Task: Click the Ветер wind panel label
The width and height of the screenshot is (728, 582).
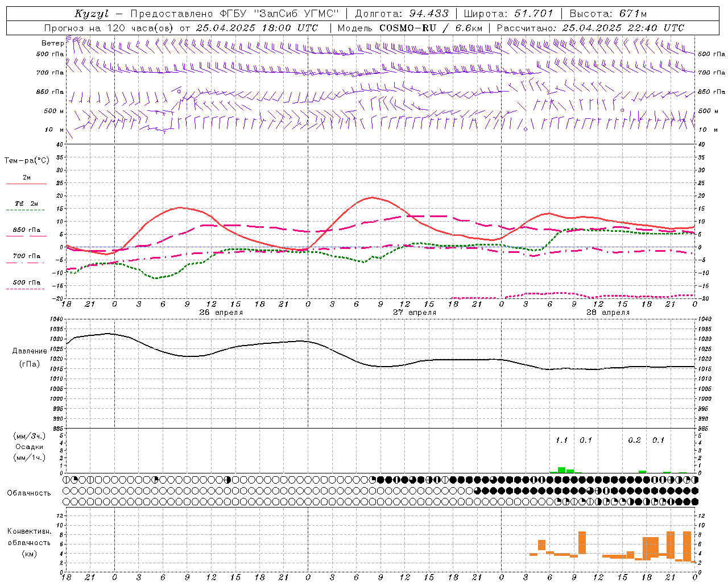Action: pos(53,43)
